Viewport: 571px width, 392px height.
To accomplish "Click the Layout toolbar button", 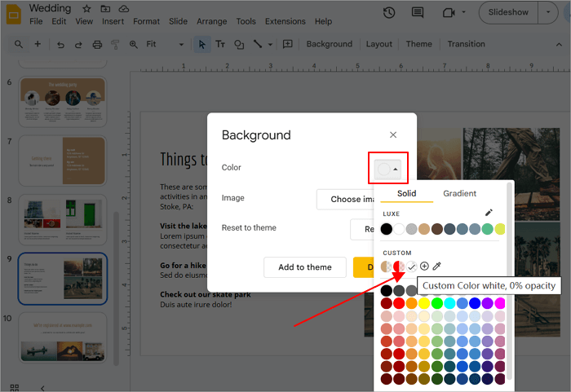I will pos(379,44).
